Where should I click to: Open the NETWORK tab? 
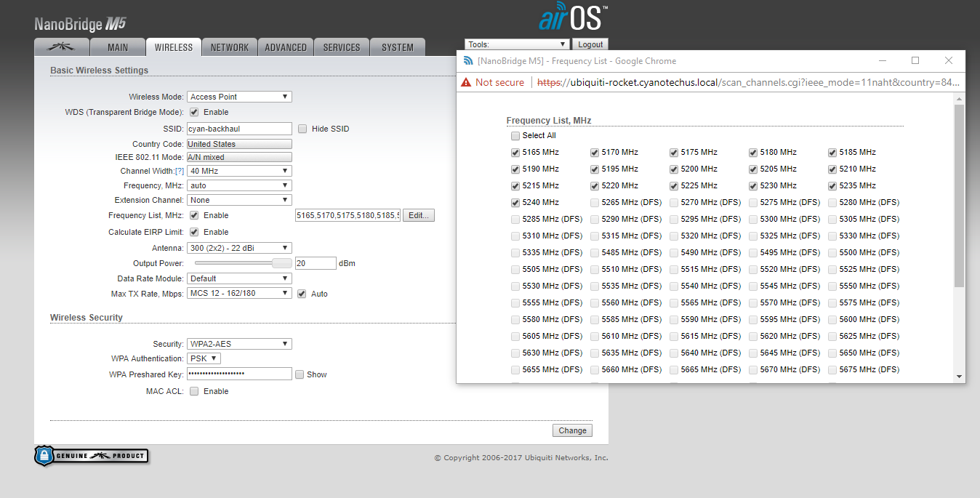coord(229,47)
